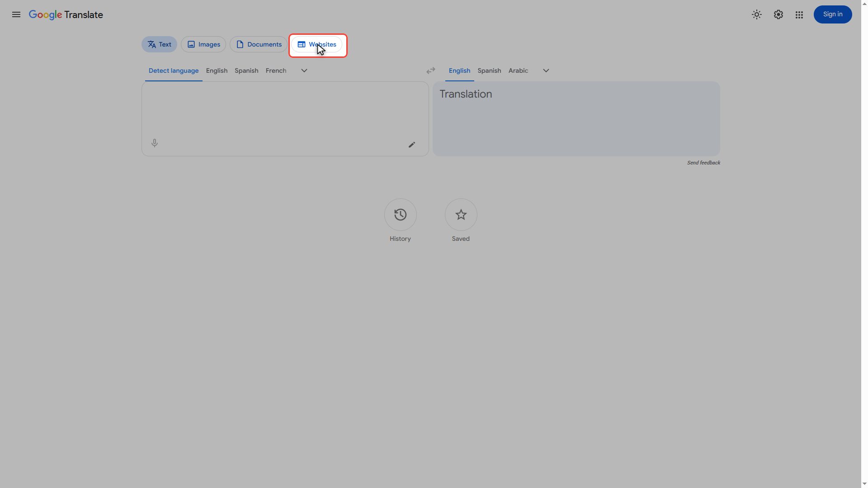Open the settings gear

coord(778,14)
